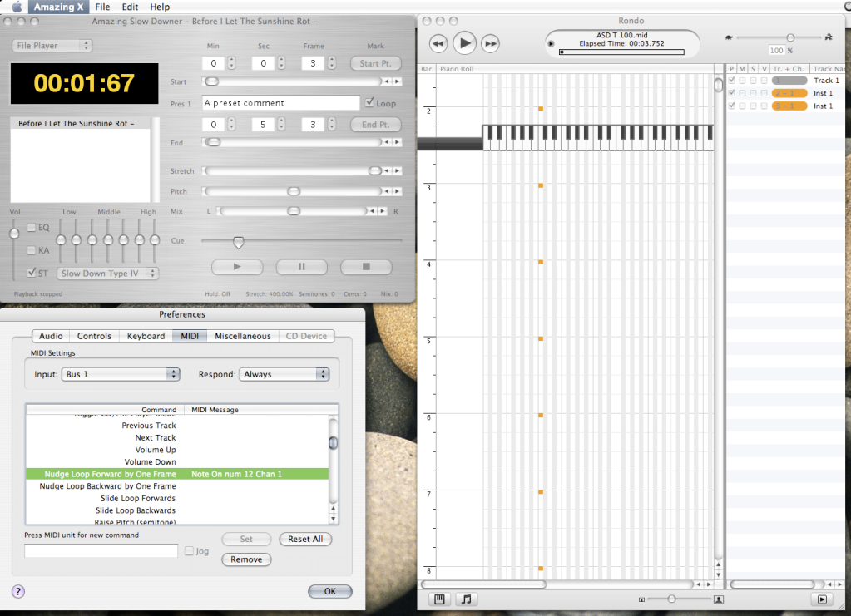Open the Slow Down Type IV dropdown
The height and width of the screenshot is (616, 851).
pos(107,274)
